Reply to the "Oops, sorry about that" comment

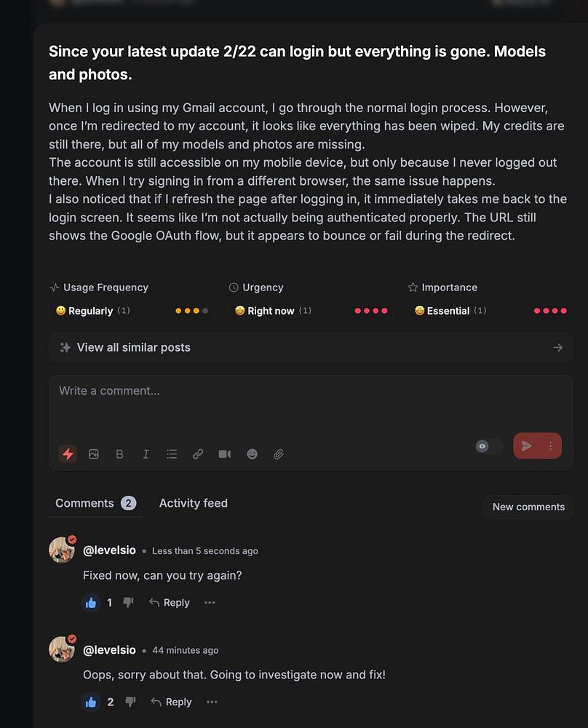[171, 702]
